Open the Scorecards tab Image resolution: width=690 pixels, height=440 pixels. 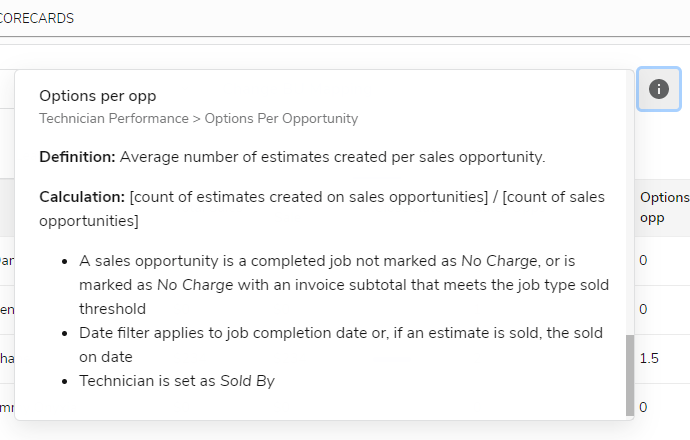coord(37,19)
